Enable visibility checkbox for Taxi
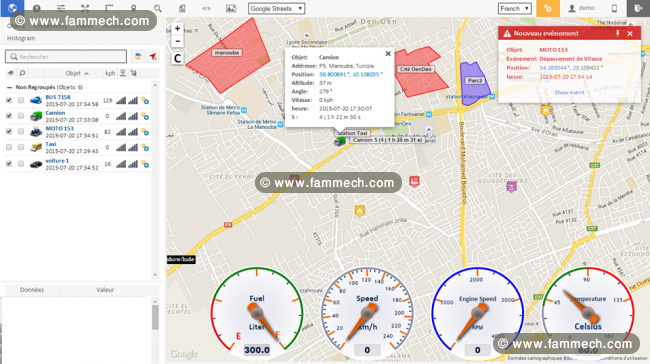This screenshot has height=364, width=650. (9, 147)
